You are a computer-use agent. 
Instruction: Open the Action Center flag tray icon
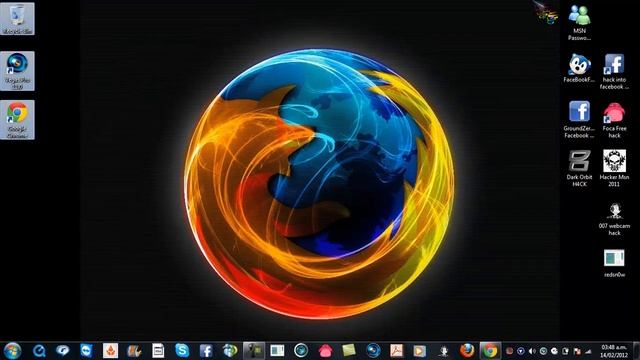click(577, 351)
